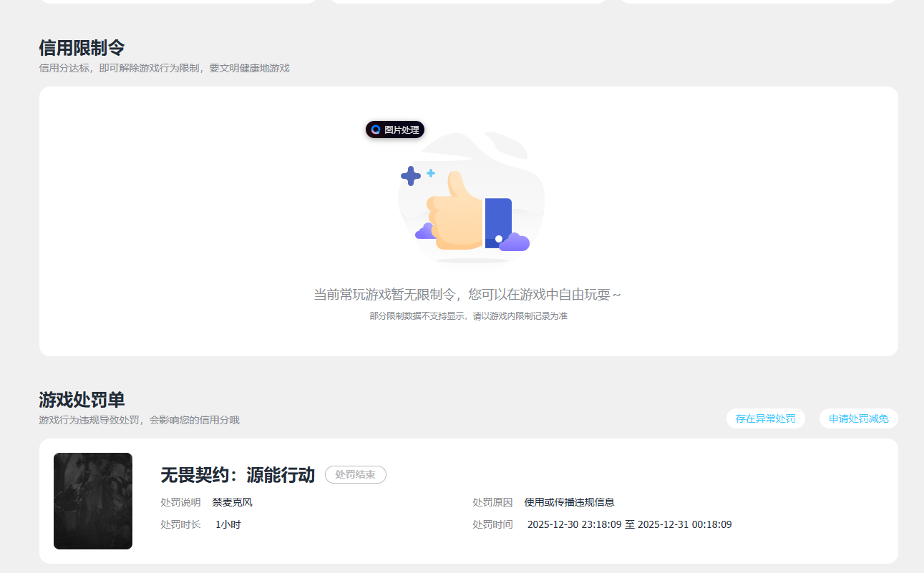
Task: Click the 当前常玩游戏暂无限制令 message
Action: coord(467,295)
